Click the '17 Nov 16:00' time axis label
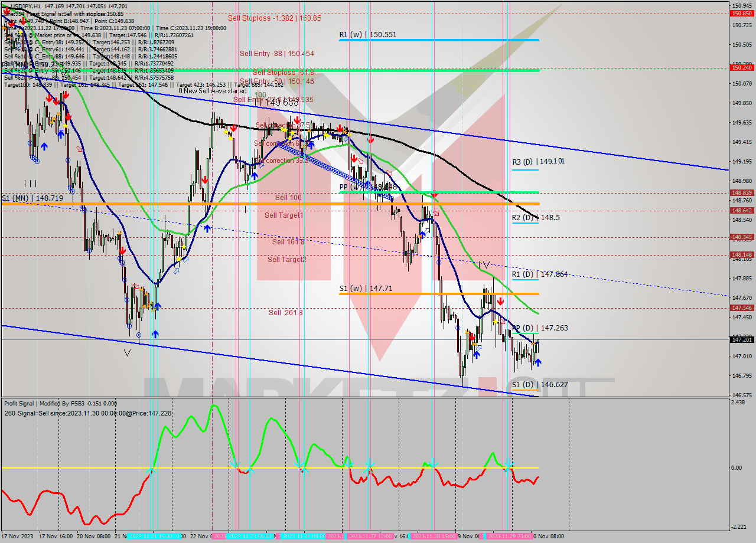Image resolution: width=756 pixels, height=543 pixels. coord(56,537)
